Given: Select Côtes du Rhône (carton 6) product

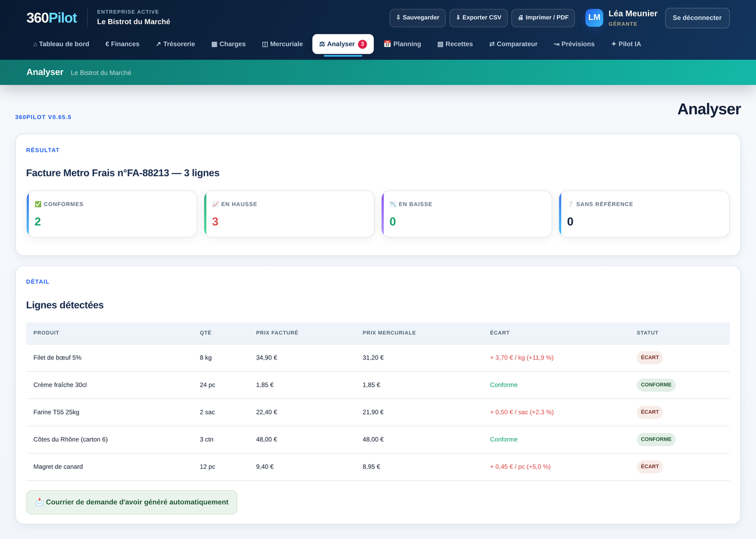Looking at the screenshot, I should 70,439.
